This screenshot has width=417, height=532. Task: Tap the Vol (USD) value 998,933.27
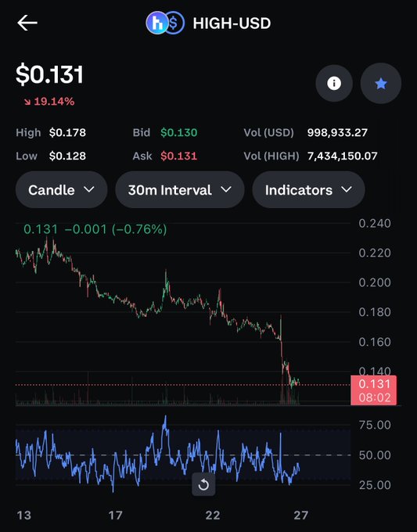tap(337, 132)
